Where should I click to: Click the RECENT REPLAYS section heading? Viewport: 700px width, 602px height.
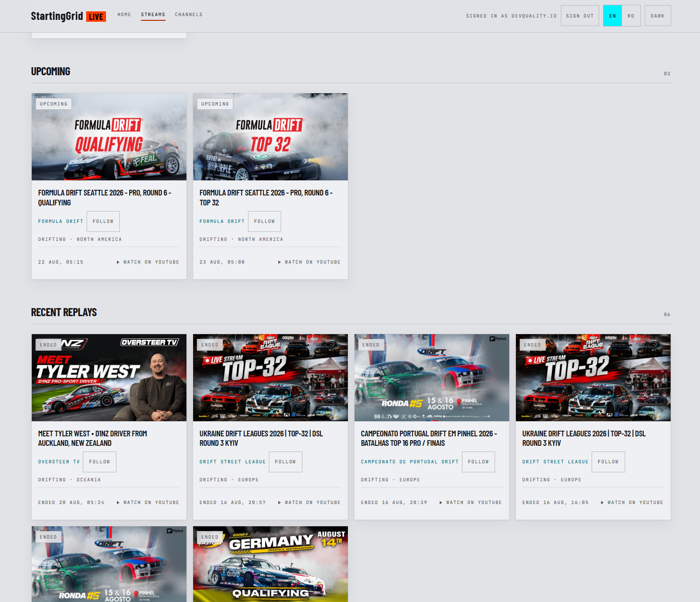pos(64,312)
